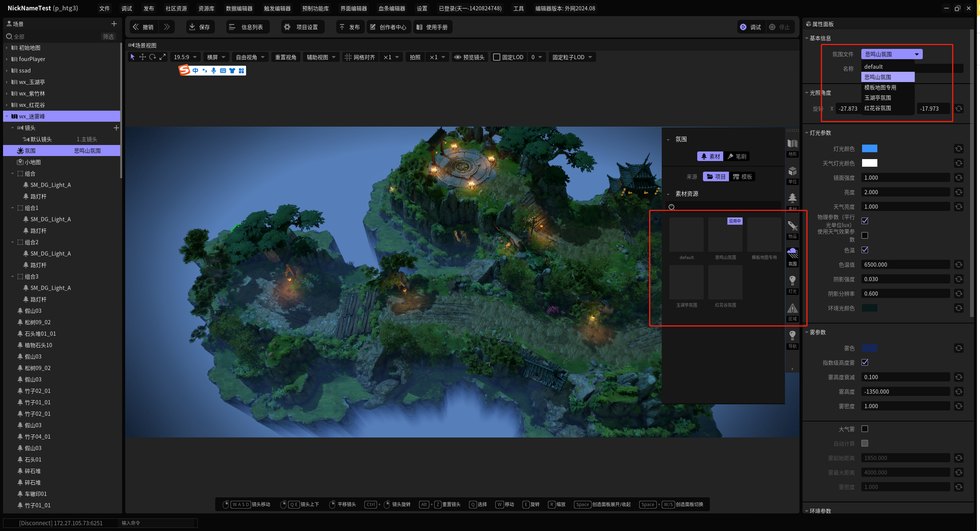Screen dimensions: 980x531
Task: Open the dark blue 雾色 swatch
Action: 869,348
